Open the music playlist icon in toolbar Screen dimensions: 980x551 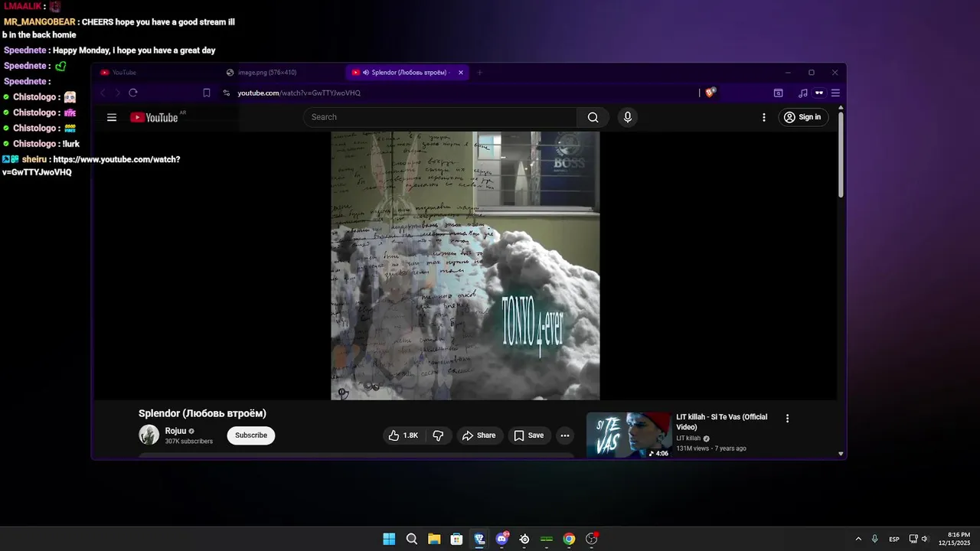point(802,93)
